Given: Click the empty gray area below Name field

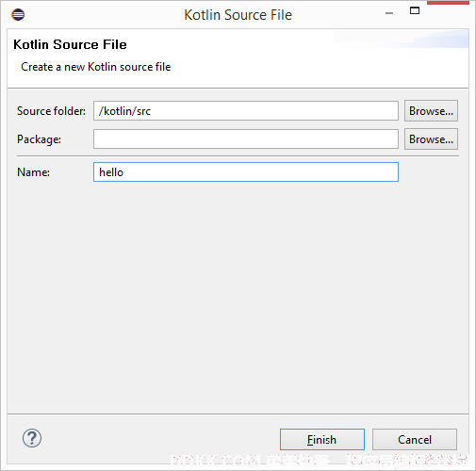Looking at the screenshot, I should (x=238, y=295).
